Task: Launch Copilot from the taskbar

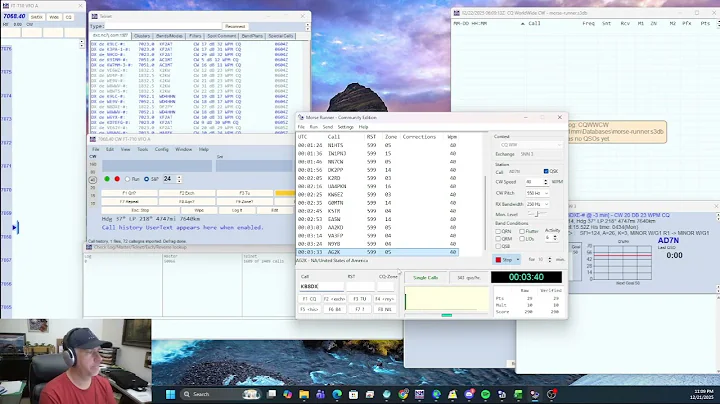Action: pyautogui.click(x=288, y=394)
